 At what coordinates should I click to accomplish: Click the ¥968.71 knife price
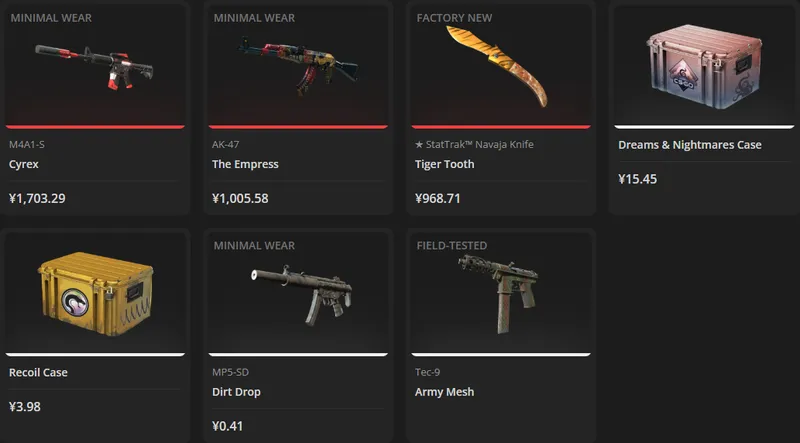(438, 199)
